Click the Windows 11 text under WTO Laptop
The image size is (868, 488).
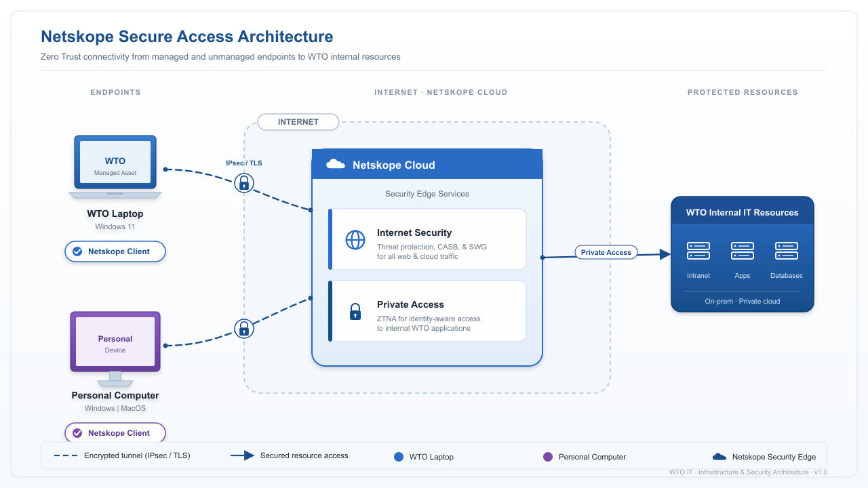click(x=115, y=226)
